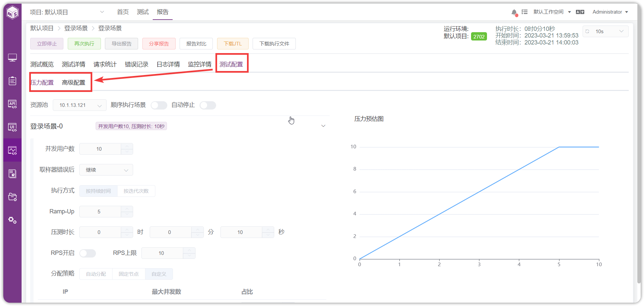Screen dimensions: 644x306
Task: Click the 下载JTL button
Action: (233, 43)
